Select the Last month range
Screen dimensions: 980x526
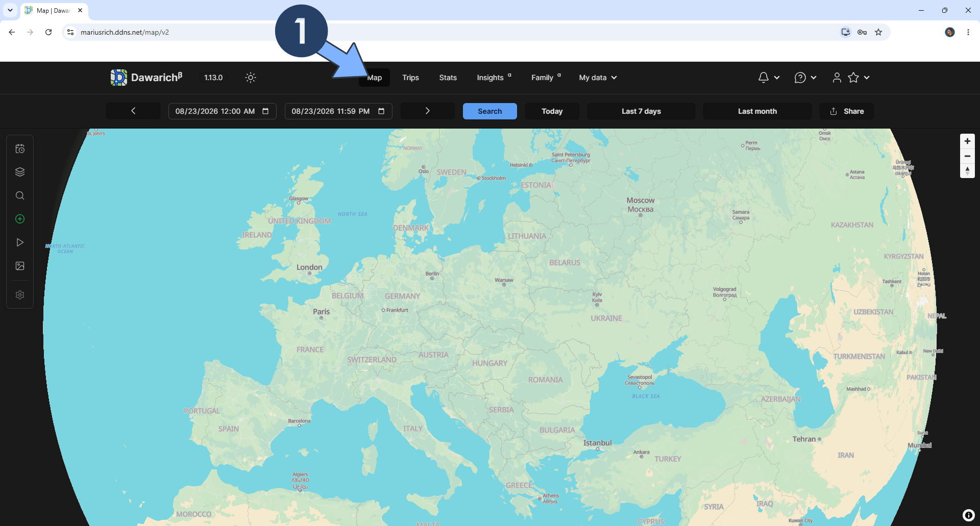click(757, 111)
